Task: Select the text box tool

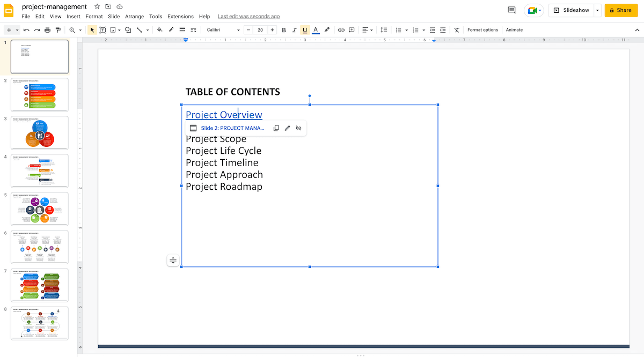Action: (x=103, y=30)
